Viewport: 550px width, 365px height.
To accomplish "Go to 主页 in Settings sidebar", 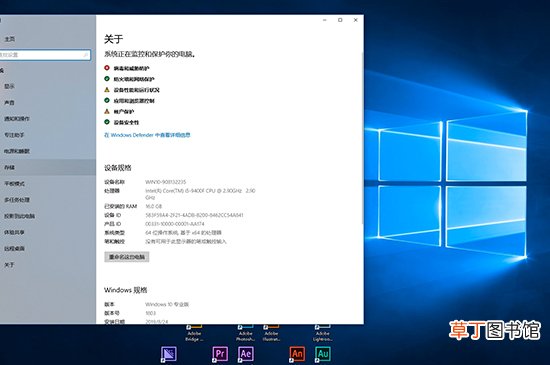I will coord(9,39).
